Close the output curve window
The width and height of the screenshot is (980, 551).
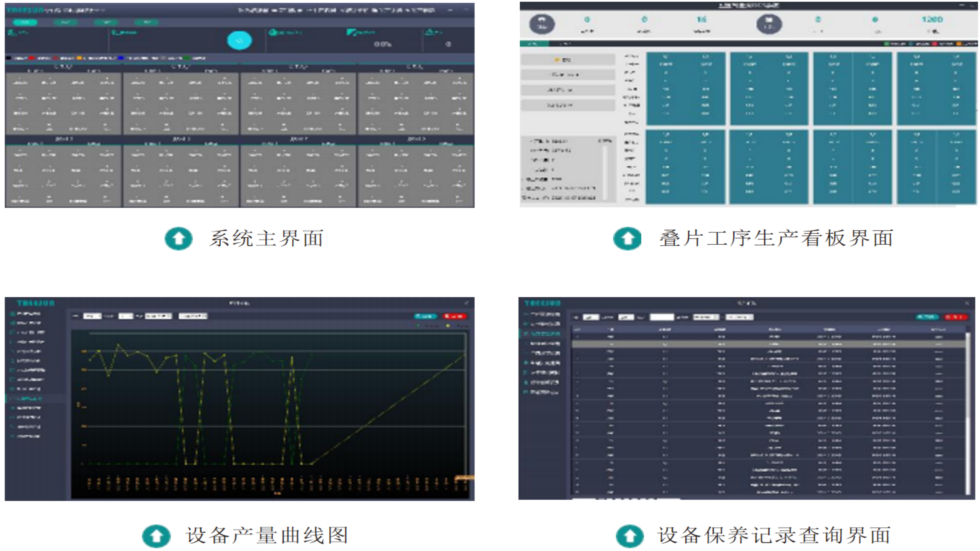(x=466, y=303)
